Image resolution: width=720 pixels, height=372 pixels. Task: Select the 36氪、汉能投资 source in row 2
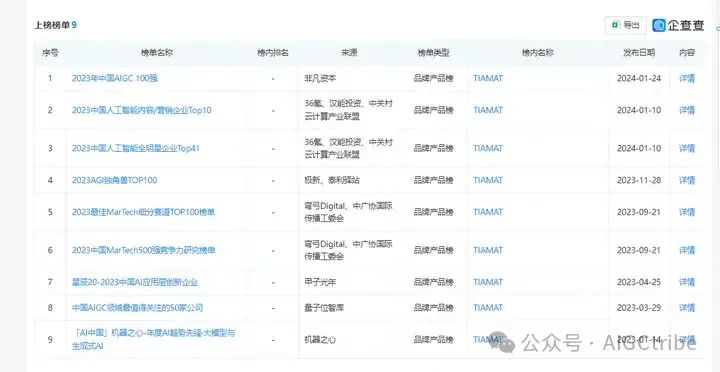click(349, 110)
